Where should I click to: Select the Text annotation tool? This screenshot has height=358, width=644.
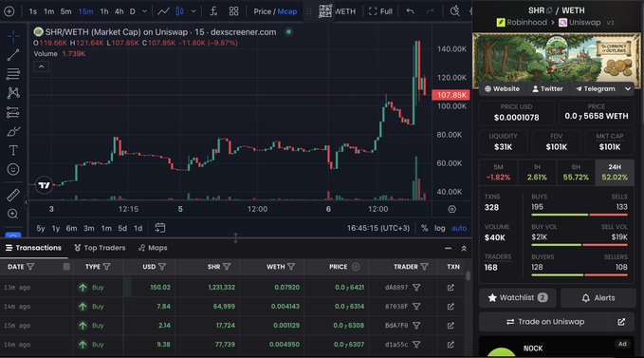click(x=13, y=150)
